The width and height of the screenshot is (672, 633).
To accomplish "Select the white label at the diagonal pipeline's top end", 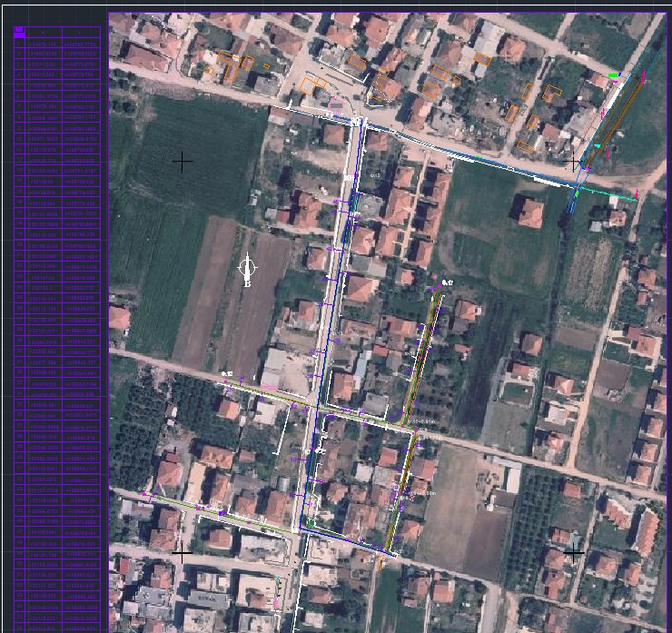I will tap(447, 283).
